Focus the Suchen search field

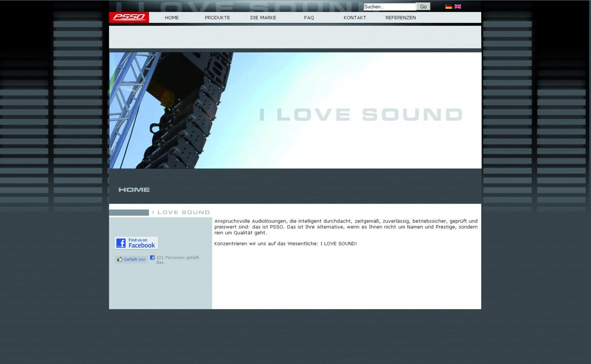390,7
